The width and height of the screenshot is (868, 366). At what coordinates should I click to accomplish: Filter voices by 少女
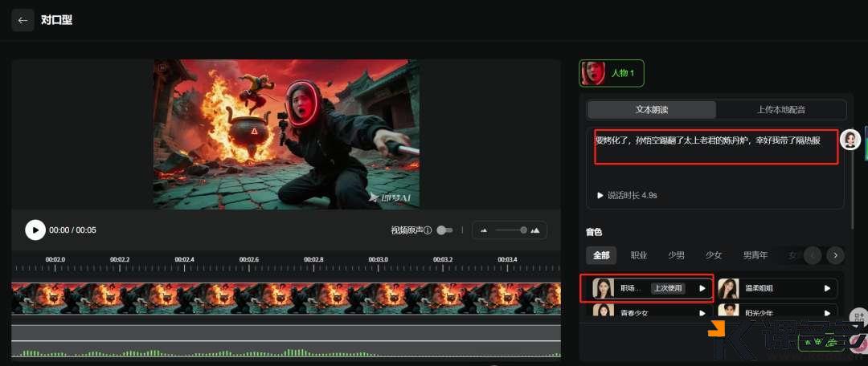pos(714,255)
